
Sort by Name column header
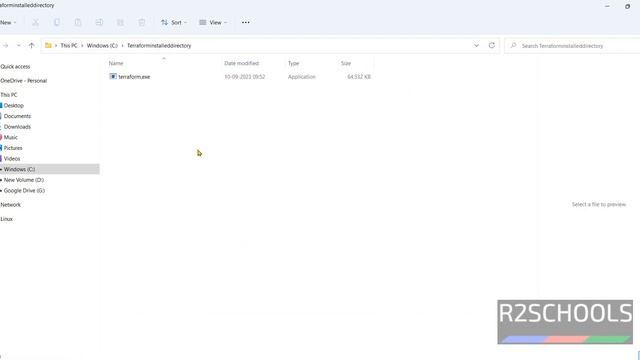pos(116,63)
